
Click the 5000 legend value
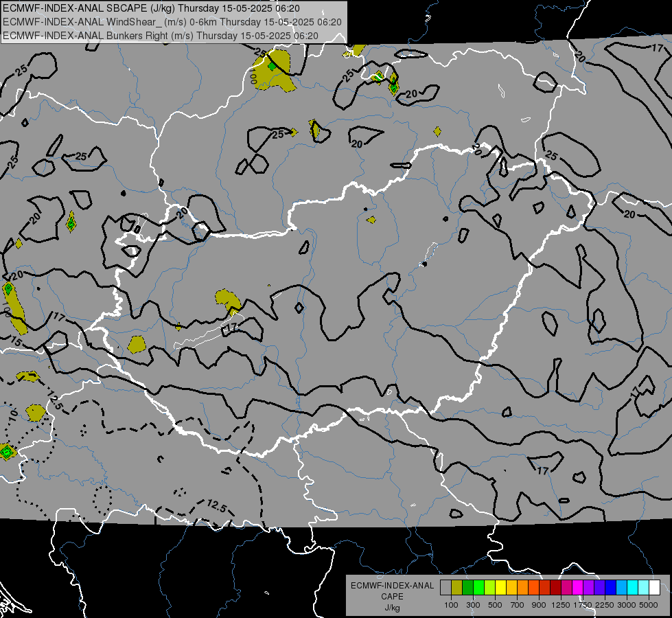[649, 605]
